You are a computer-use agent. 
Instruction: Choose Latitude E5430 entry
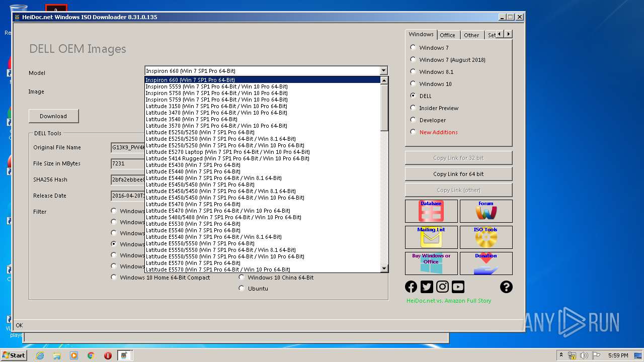263,165
